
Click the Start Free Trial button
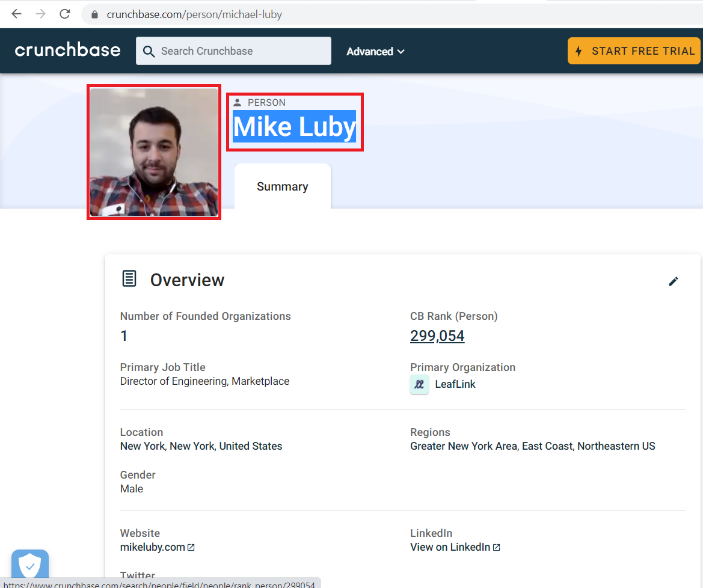click(x=634, y=51)
